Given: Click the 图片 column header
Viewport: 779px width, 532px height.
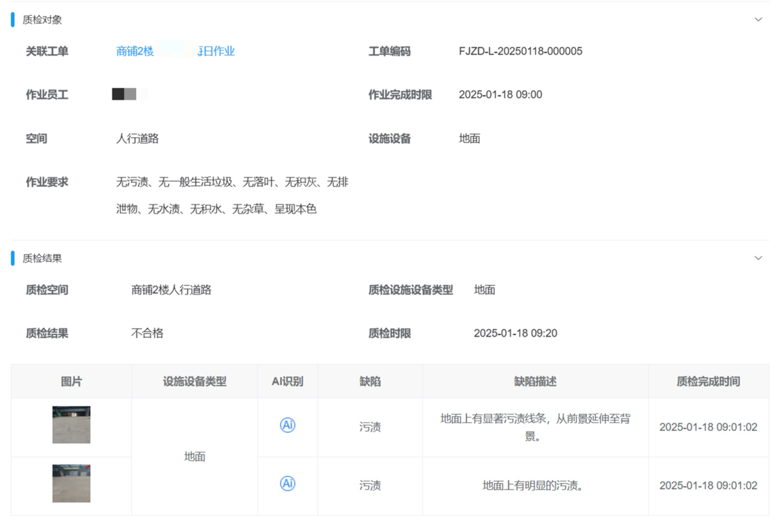Looking at the screenshot, I should tap(71, 382).
